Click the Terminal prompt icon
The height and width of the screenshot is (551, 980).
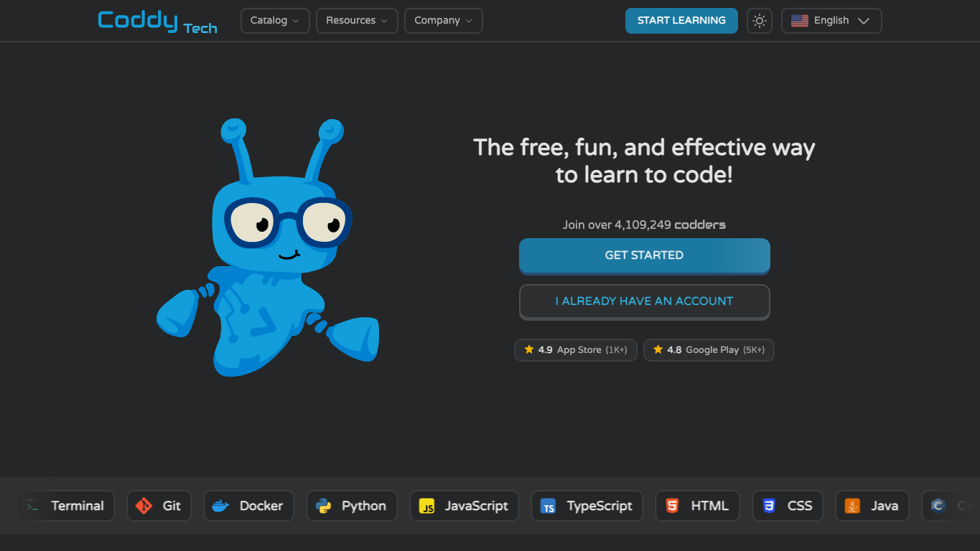coord(32,506)
